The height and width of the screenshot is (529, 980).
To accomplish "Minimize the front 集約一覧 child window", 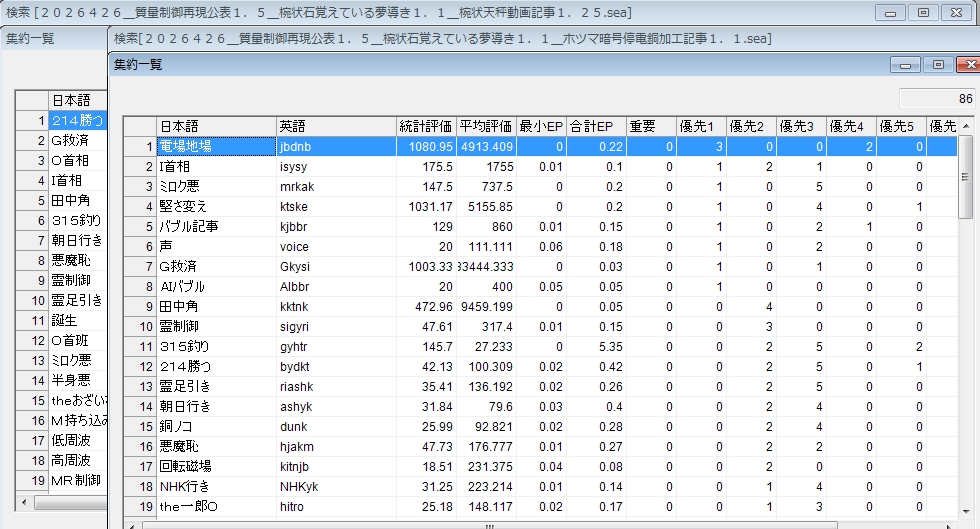I will coord(908,65).
